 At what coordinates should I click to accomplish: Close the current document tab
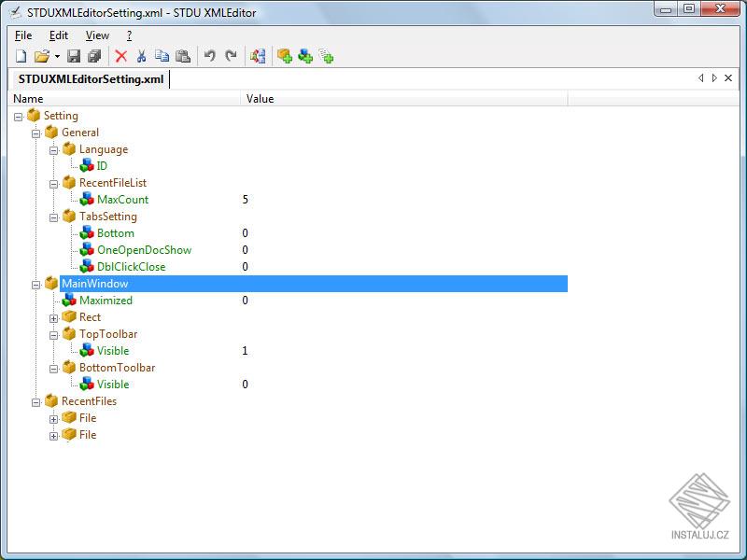tap(728, 77)
